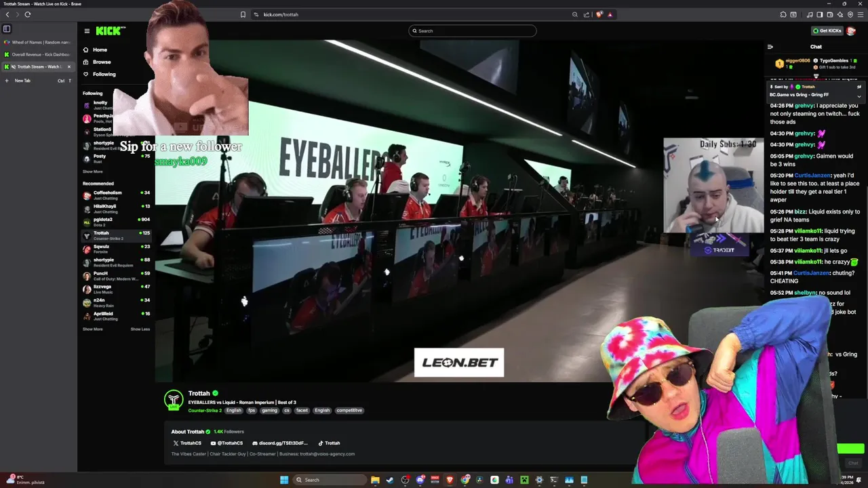Open Steam from taskbar
The height and width of the screenshot is (488, 868).
[390, 480]
